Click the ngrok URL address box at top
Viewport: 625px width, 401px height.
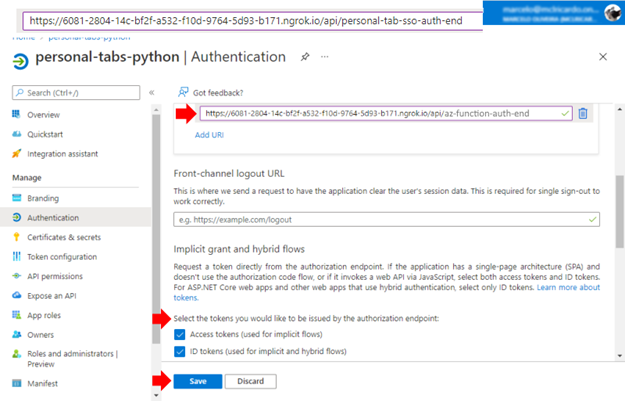(x=253, y=21)
